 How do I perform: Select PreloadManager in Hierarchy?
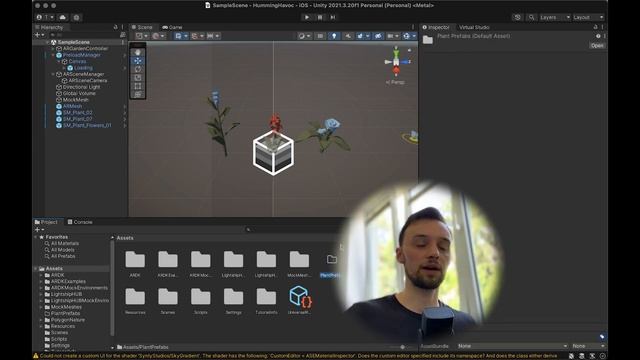pyautogui.click(x=82, y=55)
